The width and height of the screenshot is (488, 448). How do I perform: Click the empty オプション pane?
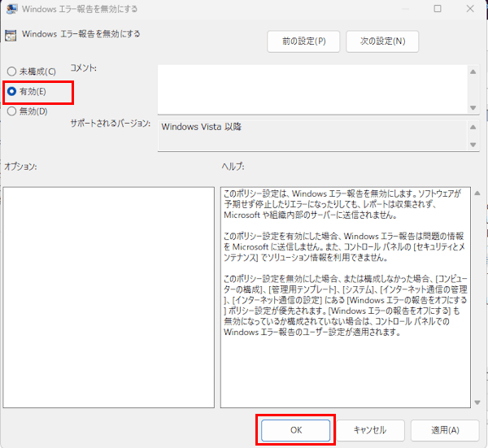pos(109,298)
